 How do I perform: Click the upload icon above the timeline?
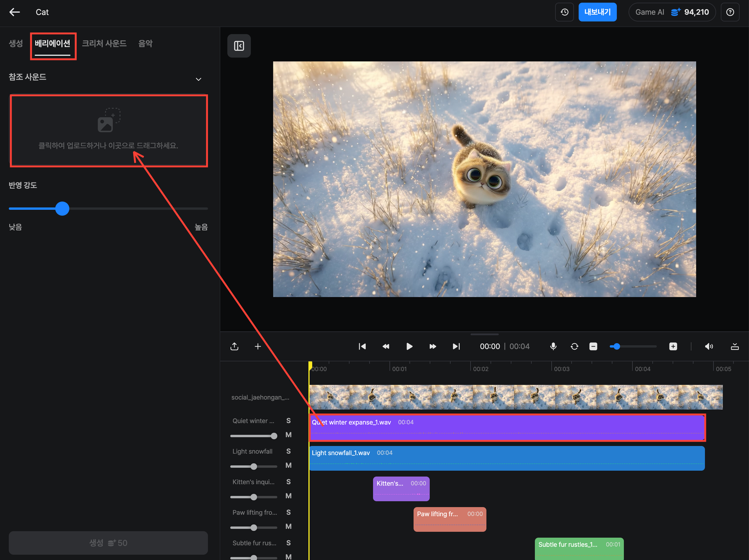click(234, 346)
